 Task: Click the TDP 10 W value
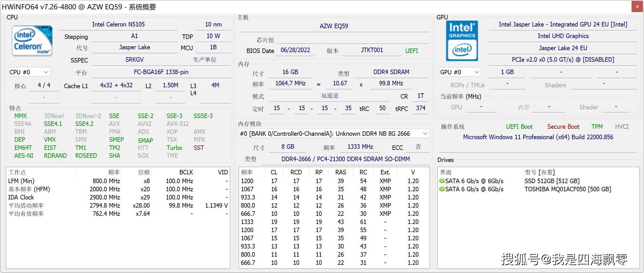213,36
